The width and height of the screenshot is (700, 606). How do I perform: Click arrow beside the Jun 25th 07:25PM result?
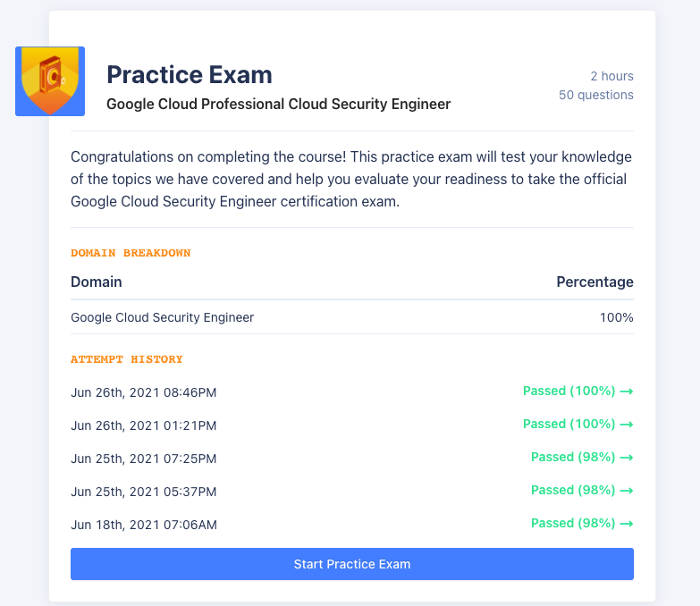point(627,457)
